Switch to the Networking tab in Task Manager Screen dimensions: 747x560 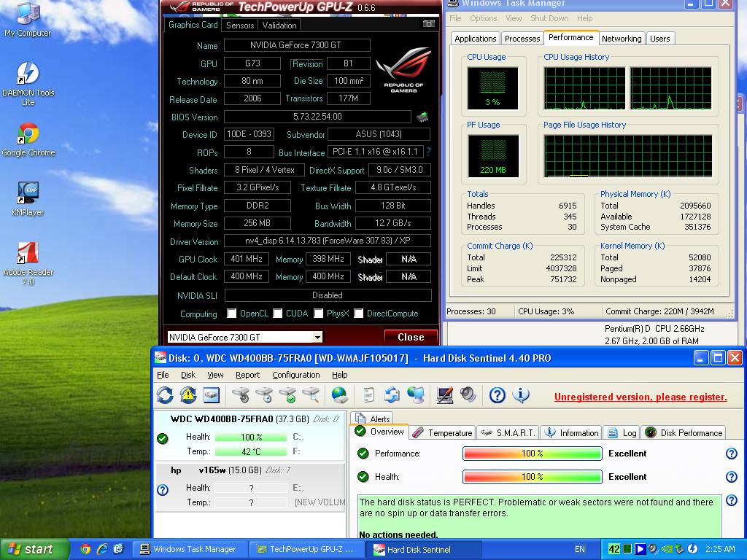pos(622,39)
